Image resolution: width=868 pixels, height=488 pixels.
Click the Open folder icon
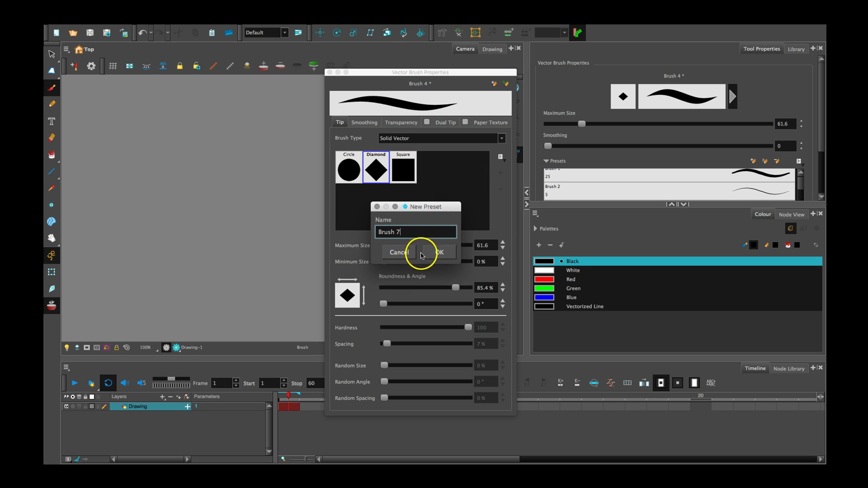point(73,33)
